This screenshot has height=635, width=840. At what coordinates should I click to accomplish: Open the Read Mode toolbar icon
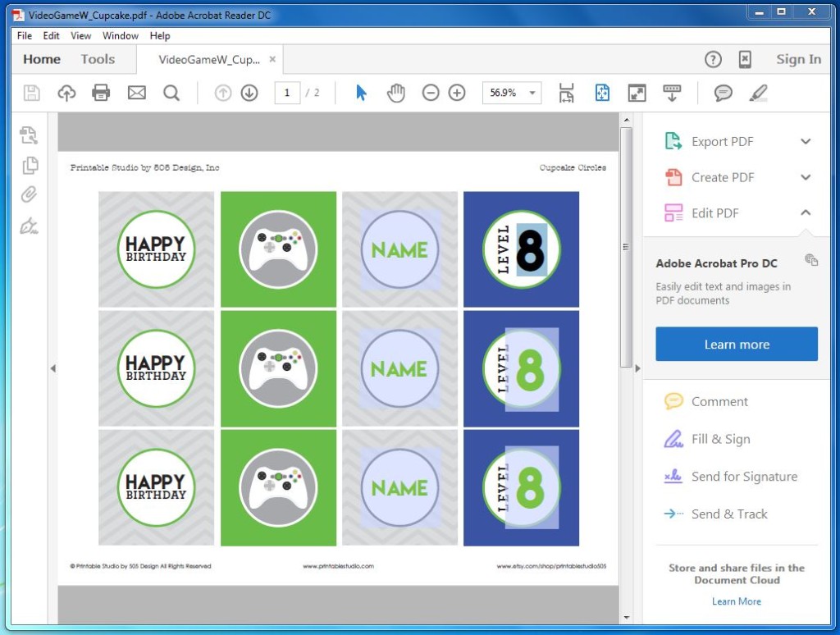(672, 93)
